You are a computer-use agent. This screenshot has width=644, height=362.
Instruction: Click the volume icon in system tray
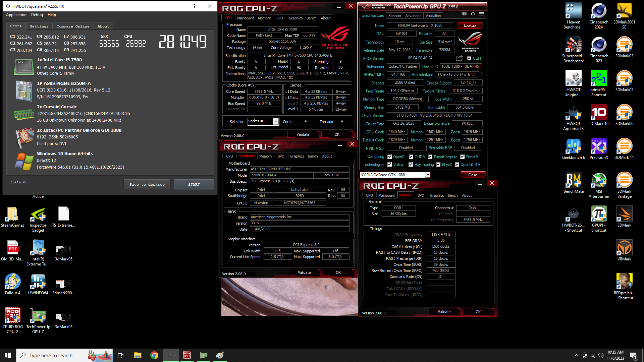(x=600, y=355)
